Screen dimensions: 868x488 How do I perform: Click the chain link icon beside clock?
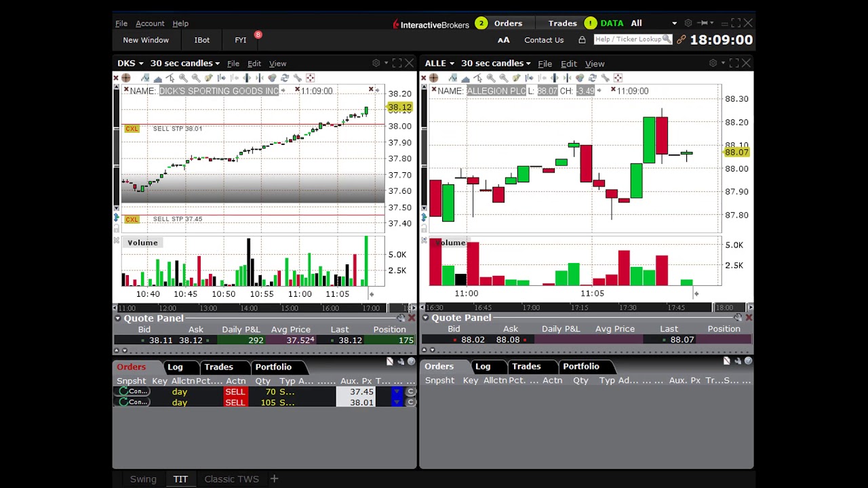tap(681, 40)
